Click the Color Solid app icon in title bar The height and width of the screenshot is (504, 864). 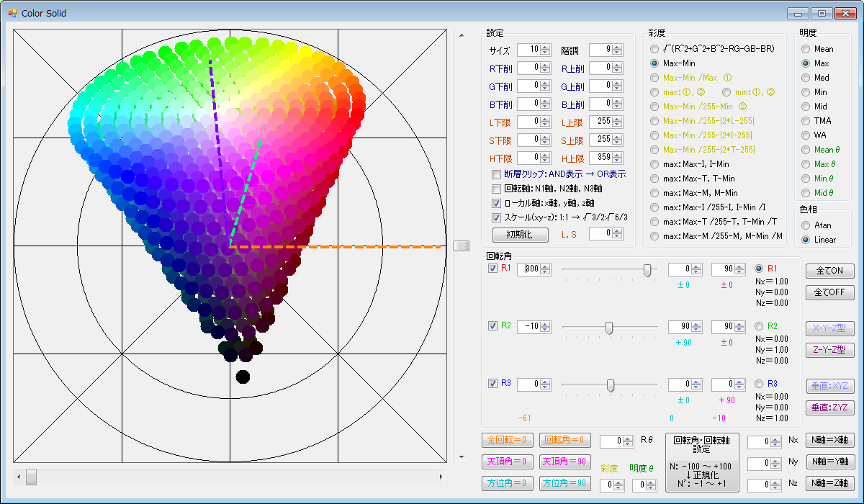(x=12, y=13)
